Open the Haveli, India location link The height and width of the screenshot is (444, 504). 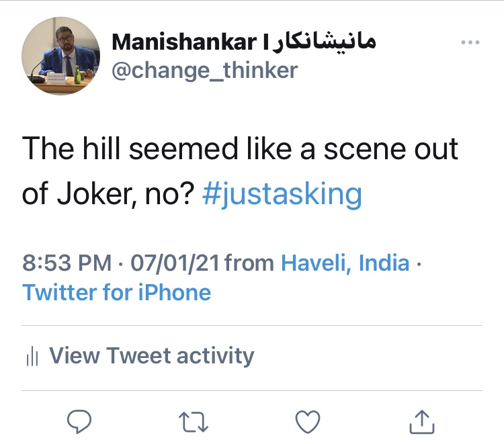coord(345,263)
